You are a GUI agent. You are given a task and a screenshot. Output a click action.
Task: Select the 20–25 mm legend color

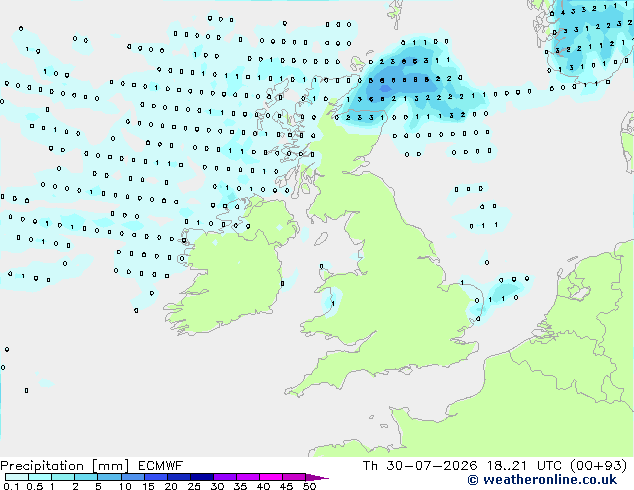[x=179, y=477]
